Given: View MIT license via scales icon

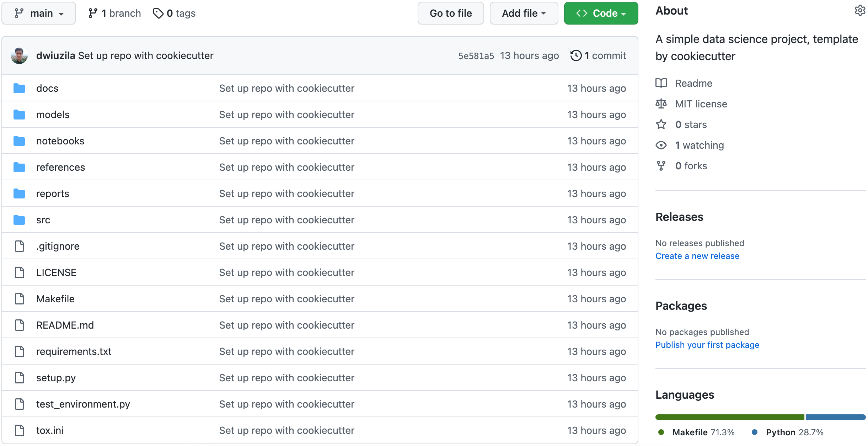Looking at the screenshot, I should pos(661,104).
